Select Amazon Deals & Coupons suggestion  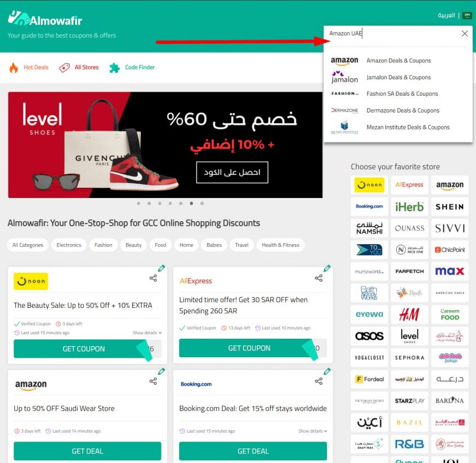coord(398,61)
